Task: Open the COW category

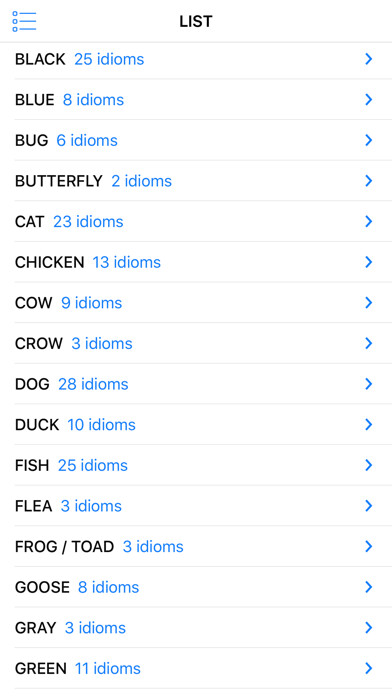Action: [203, 303]
